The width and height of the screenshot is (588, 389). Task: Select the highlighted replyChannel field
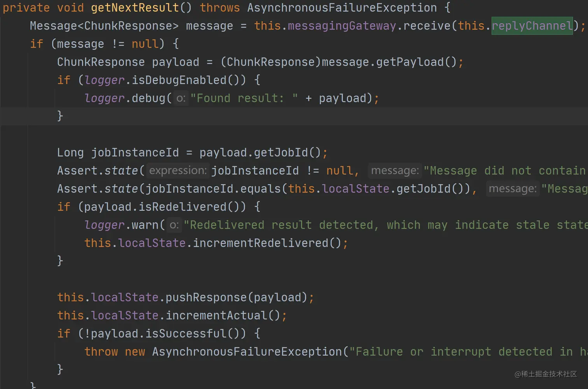(x=532, y=26)
